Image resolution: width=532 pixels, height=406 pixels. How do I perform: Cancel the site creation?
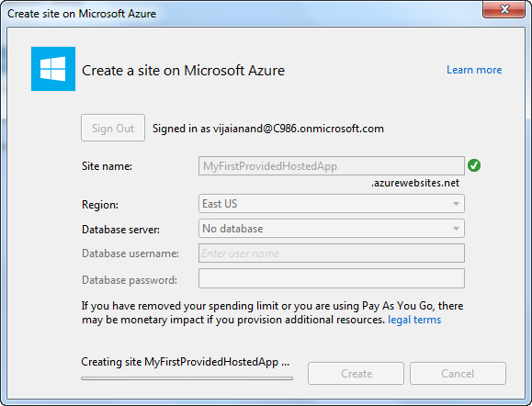[x=458, y=374]
